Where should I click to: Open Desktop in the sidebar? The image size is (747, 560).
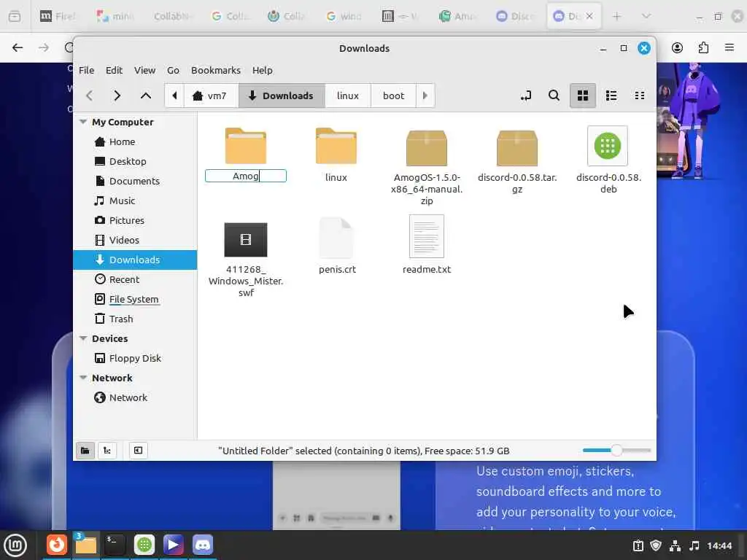point(135,161)
